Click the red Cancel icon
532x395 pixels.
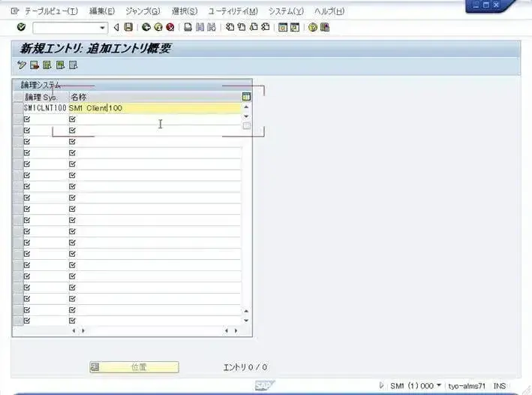coord(170,27)
